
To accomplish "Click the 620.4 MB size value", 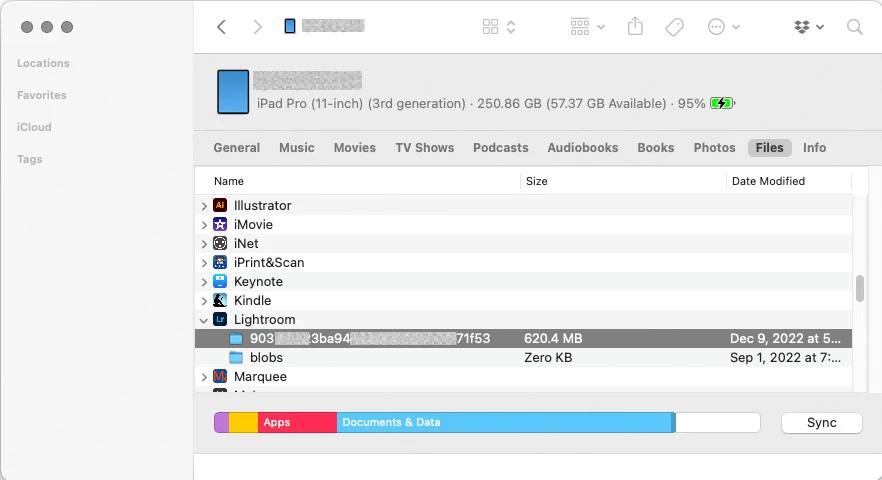I will point(553,339).
